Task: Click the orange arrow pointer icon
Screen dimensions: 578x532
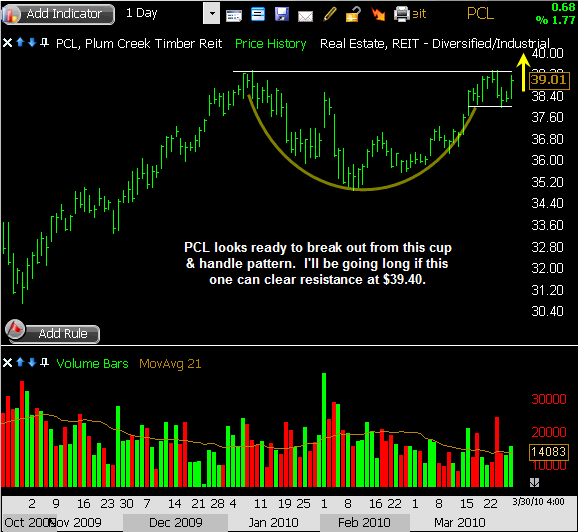Action: point(378,14)
